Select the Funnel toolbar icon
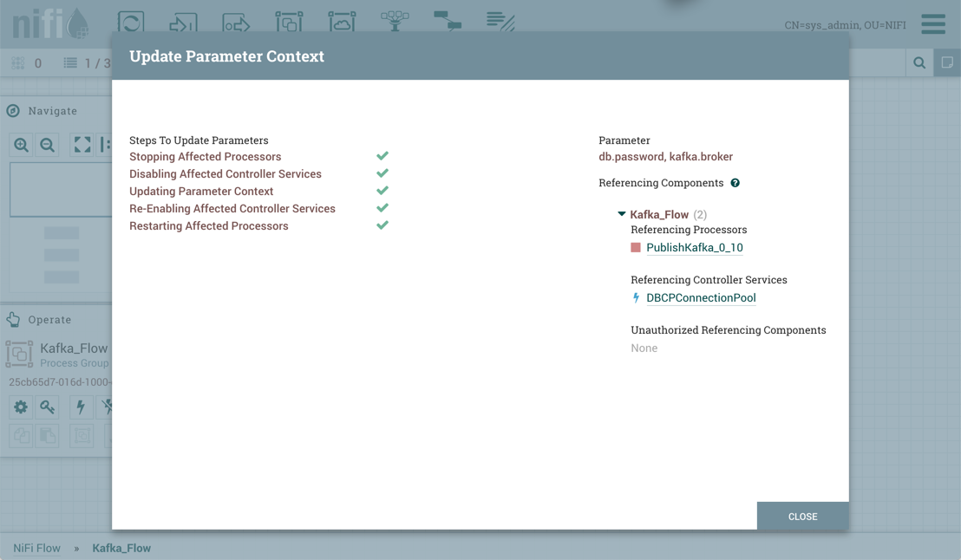This screenshot has width=961, height=560. click(x=395, y=23)
